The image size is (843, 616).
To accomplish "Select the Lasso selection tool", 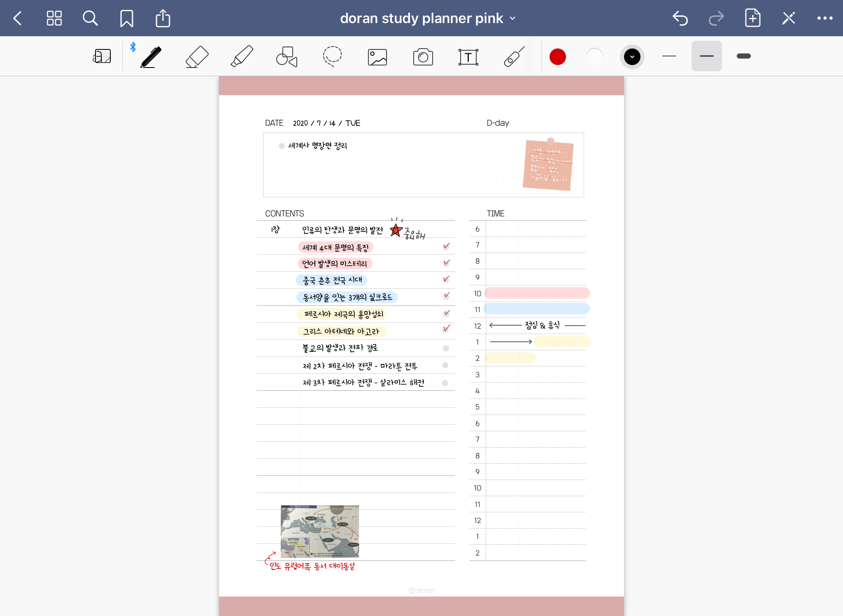I will click(x=332, y=56).
